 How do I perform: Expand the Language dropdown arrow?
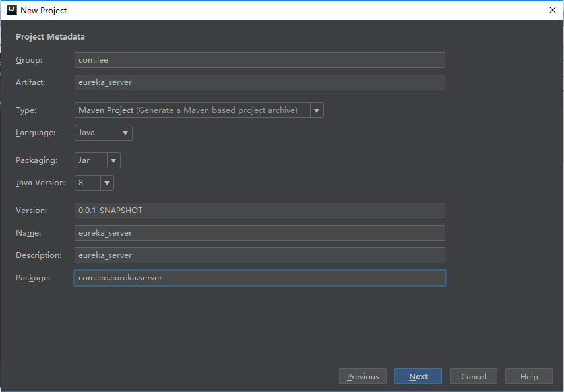point(125,133)
